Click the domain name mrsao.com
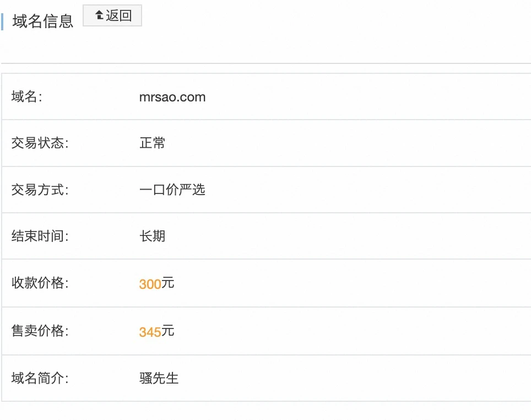 [172, 97]
